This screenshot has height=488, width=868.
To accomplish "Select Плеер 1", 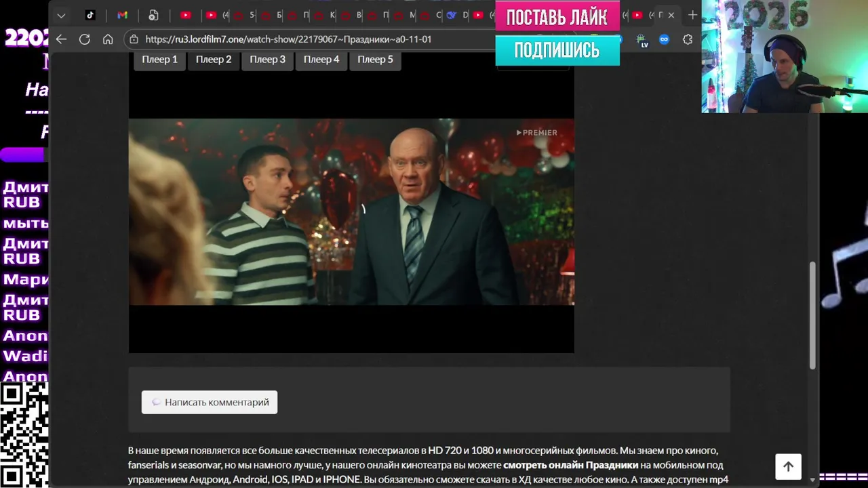I will tap(159, 60).
